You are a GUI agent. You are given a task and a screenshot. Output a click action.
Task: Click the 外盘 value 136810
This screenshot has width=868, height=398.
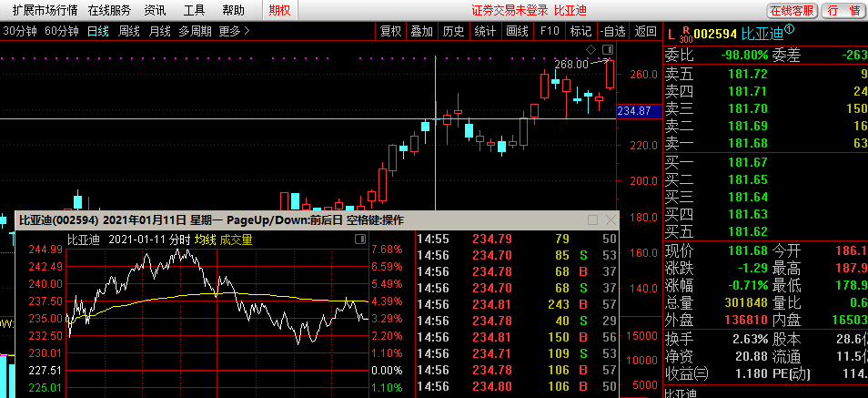(744, 320)
